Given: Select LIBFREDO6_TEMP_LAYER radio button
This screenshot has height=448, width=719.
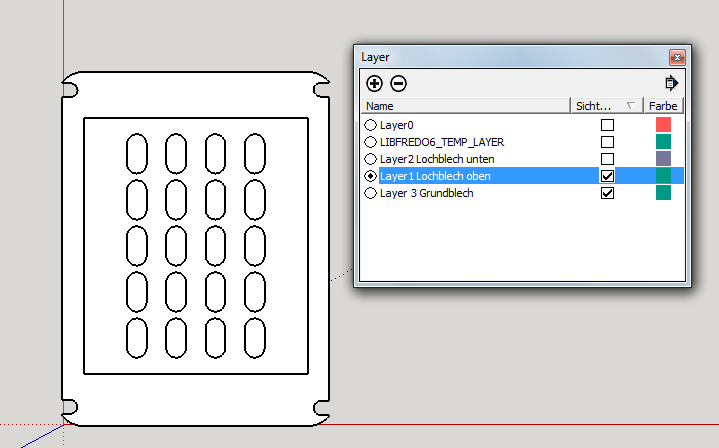Looking at the screenshot, I should click(x=371, y=142).
